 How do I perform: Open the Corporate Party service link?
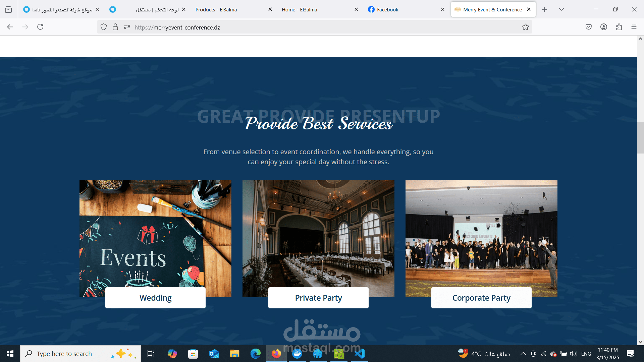click(481, 298)
